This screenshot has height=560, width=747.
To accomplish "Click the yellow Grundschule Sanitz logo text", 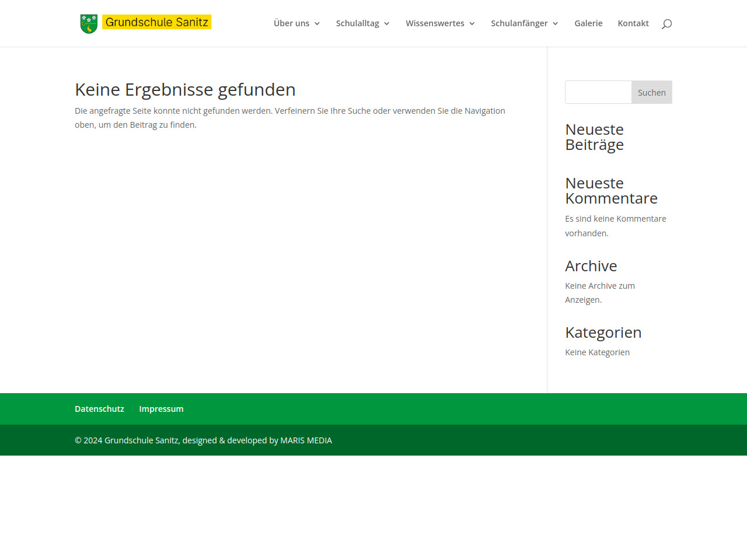I will point(156,22).
